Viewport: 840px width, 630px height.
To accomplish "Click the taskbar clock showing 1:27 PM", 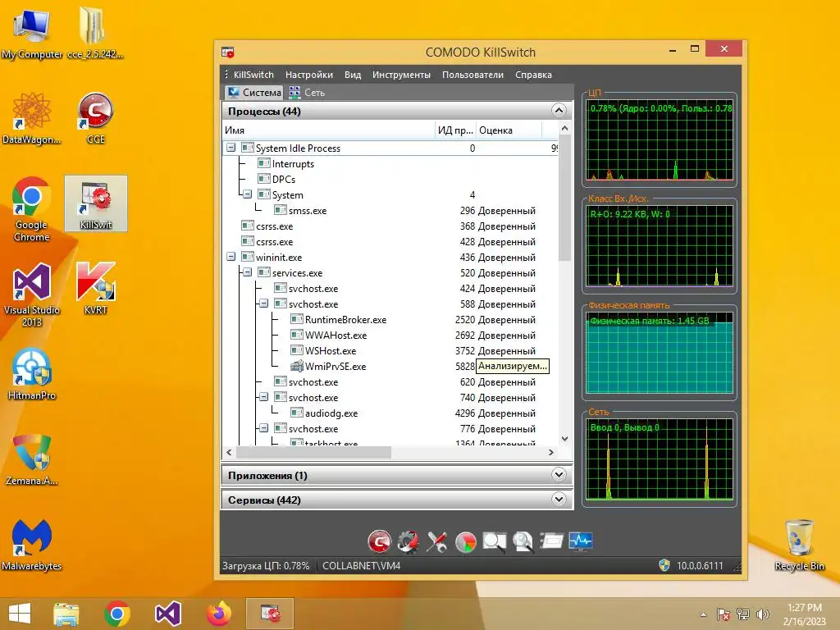I will coord(805,614).
